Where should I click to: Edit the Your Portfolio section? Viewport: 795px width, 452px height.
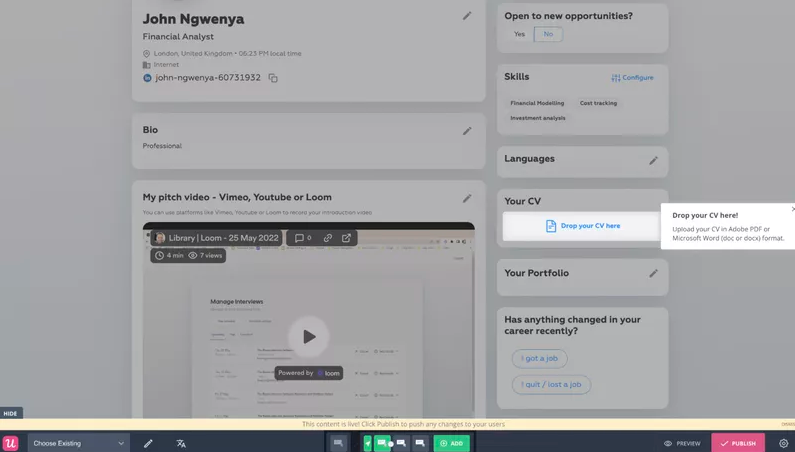point(653,273)
